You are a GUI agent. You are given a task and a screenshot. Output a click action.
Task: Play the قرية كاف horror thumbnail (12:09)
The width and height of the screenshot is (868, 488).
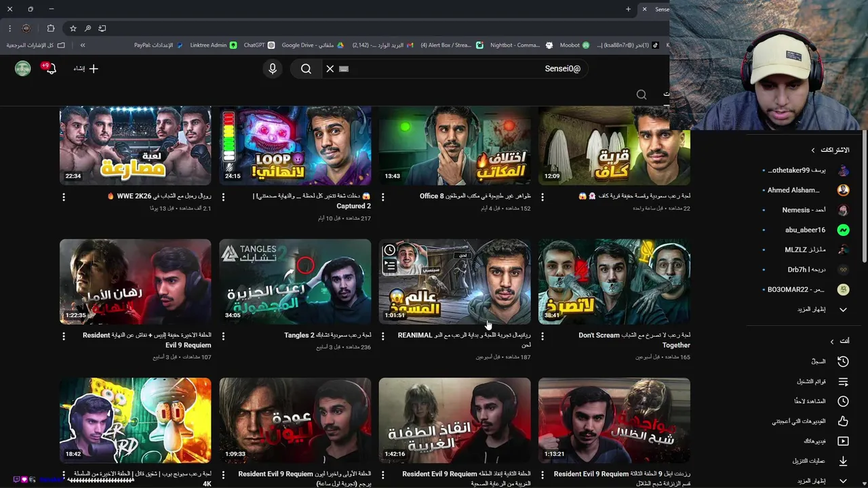614,145
